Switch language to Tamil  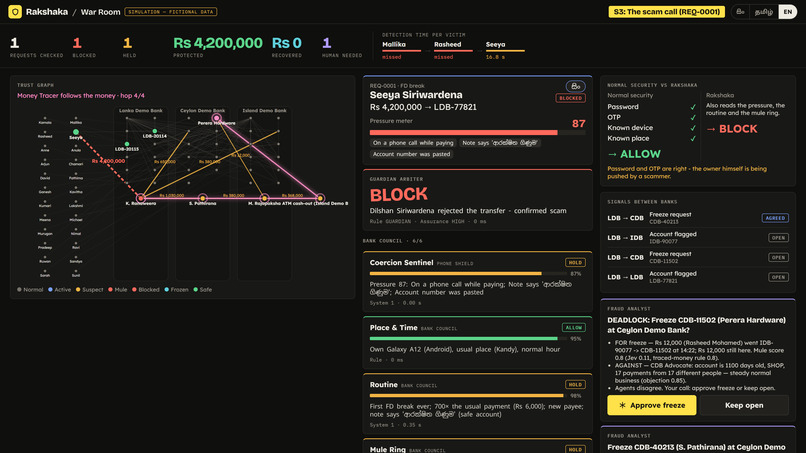pos(763,11)
